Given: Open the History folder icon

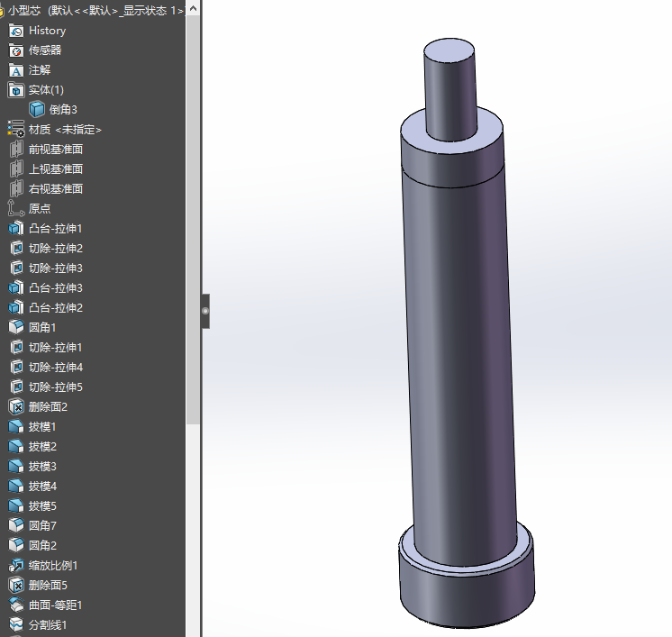Looking at the screenshot, I should point(16,31).
